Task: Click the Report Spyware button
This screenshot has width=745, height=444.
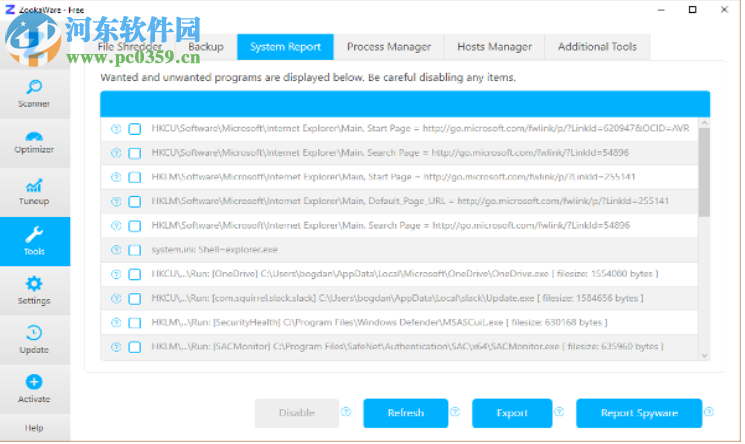Action: coord(639,413)
